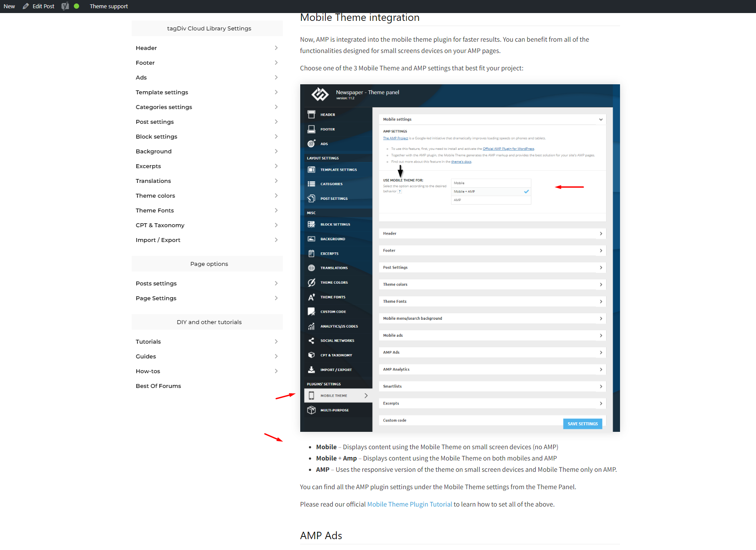756x550 pixels.
Task: Open New menu in admin bar
Action: pyautogui.click(x=9, y=6)
